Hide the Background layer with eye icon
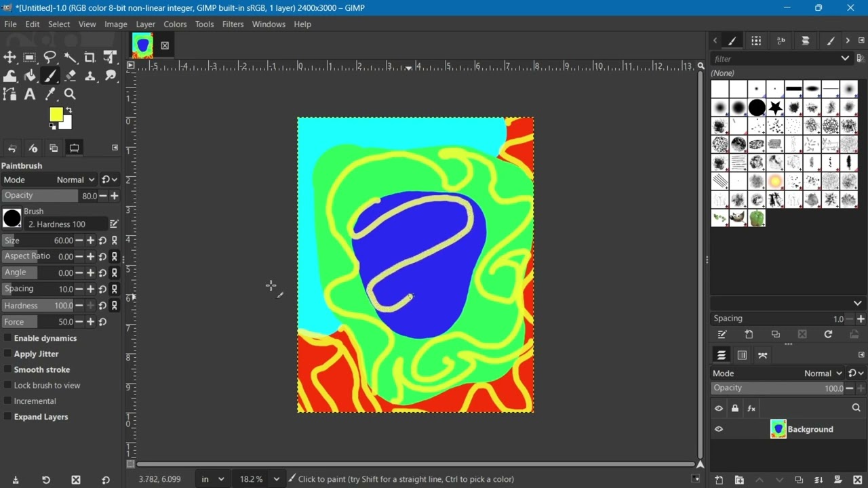This screenshot has height=488, width=868. pyautogui.click(x=719, y=429)
